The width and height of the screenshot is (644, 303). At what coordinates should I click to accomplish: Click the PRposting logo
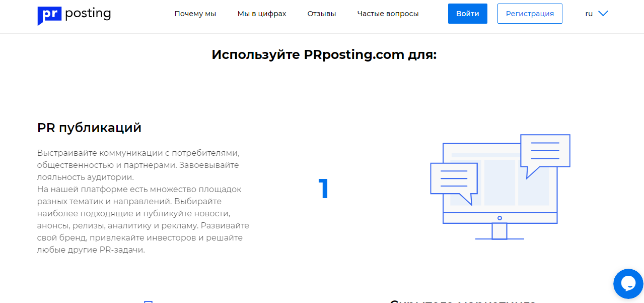pos(74,15)
